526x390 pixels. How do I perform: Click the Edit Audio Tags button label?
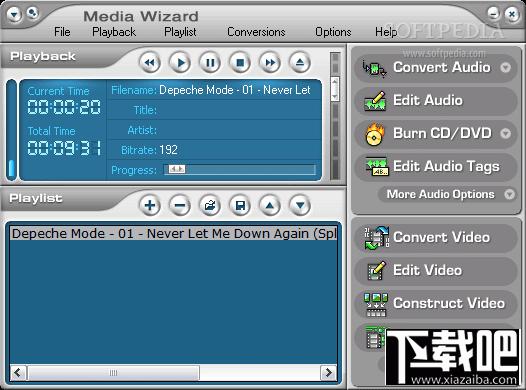446,167
